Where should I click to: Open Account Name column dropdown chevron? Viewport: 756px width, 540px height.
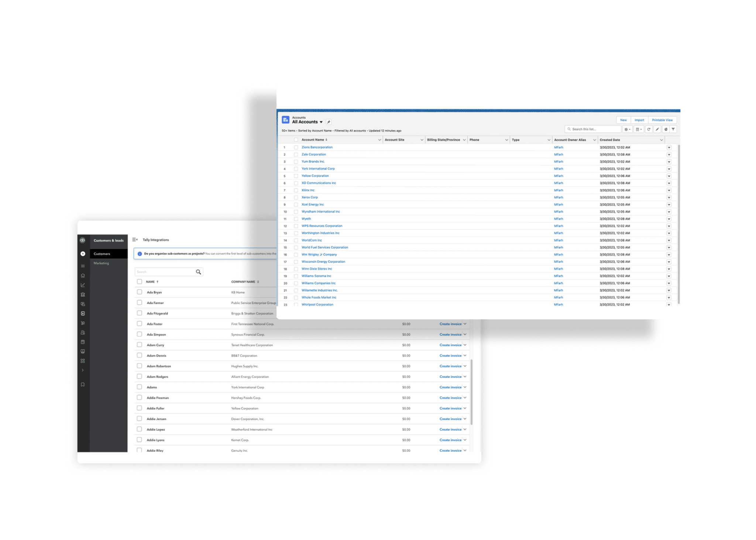click(x=379, y=140)
